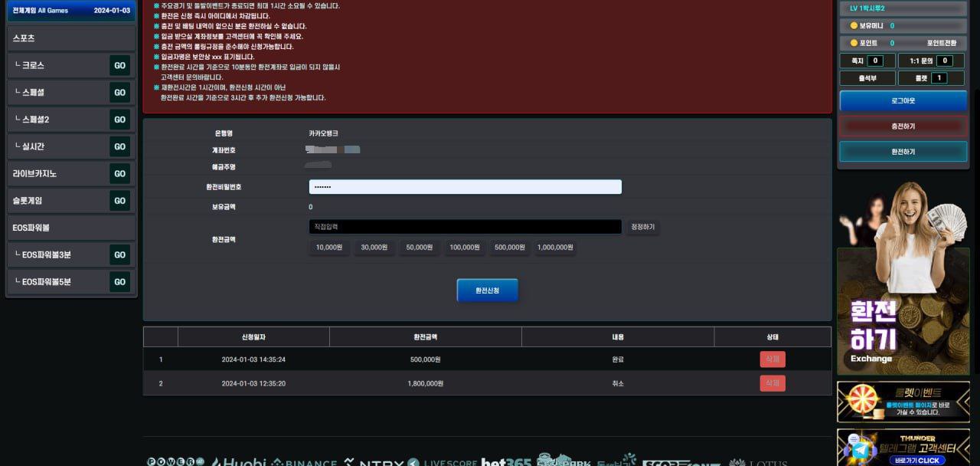This screenshot has width=980, height=466.
Task: Click the 정정하기 reset button
Action: pos(642,228)
